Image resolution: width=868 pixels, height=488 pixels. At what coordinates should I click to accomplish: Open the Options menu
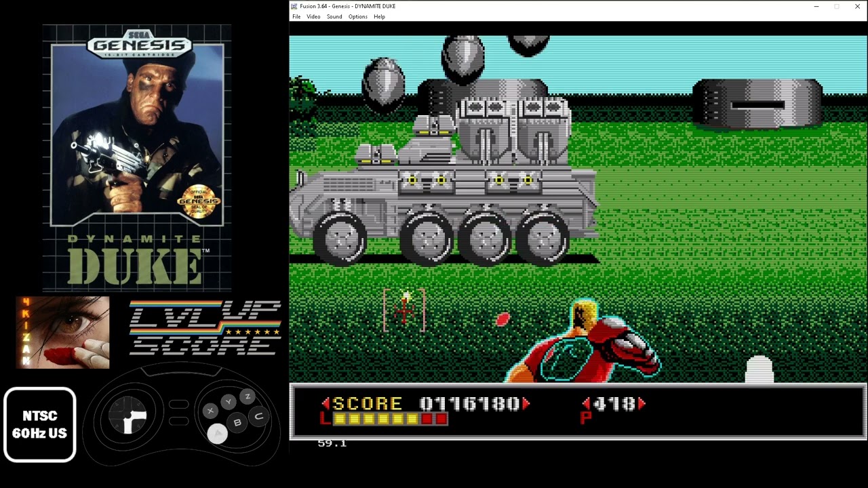pos(358,17)
